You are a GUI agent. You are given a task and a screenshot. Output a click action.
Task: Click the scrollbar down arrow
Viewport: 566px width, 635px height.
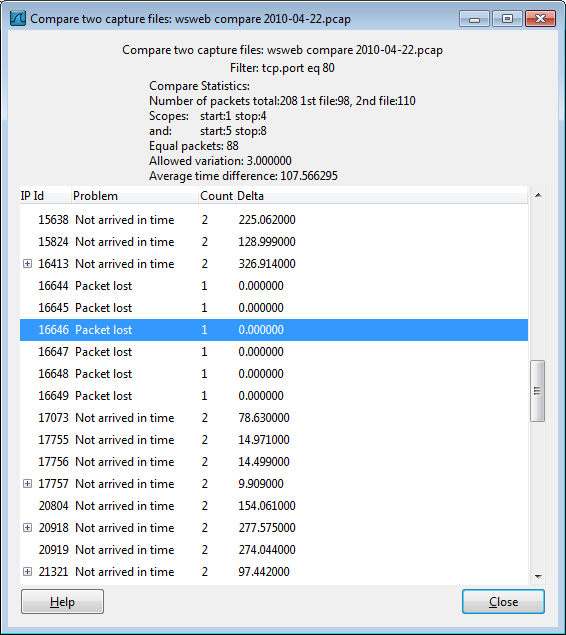(x=538, y=576)
